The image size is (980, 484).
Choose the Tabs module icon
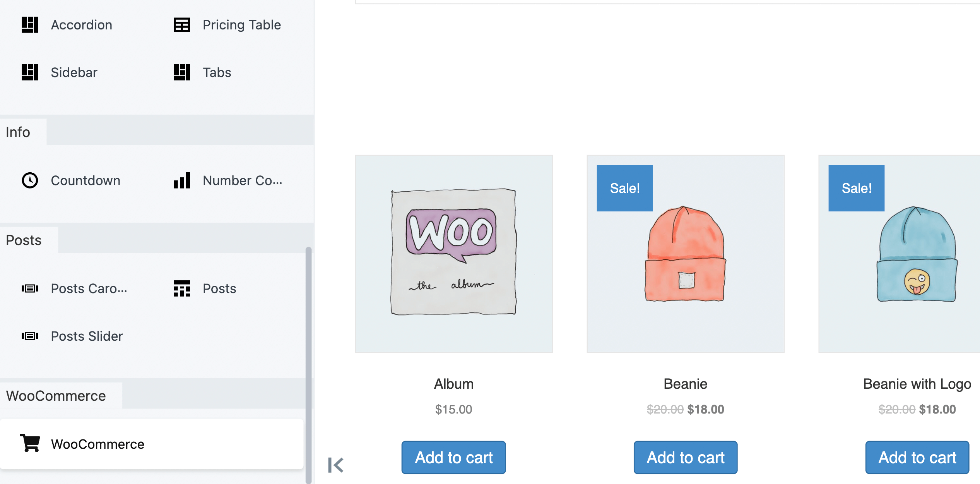(182, 72)
